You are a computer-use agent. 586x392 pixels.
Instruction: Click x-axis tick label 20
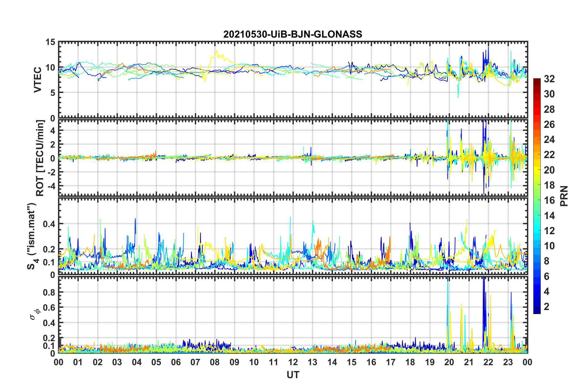pos(449,362)
